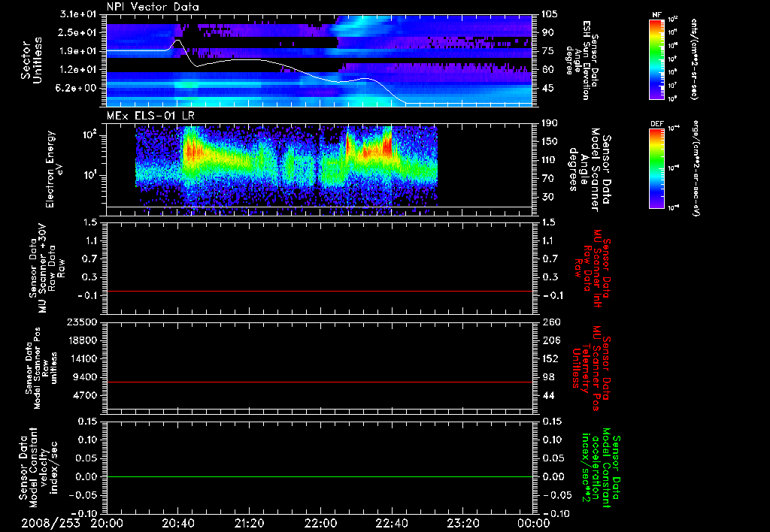
Task: Click the 3.1e+01 sector tick label
Action: (78, 14)
